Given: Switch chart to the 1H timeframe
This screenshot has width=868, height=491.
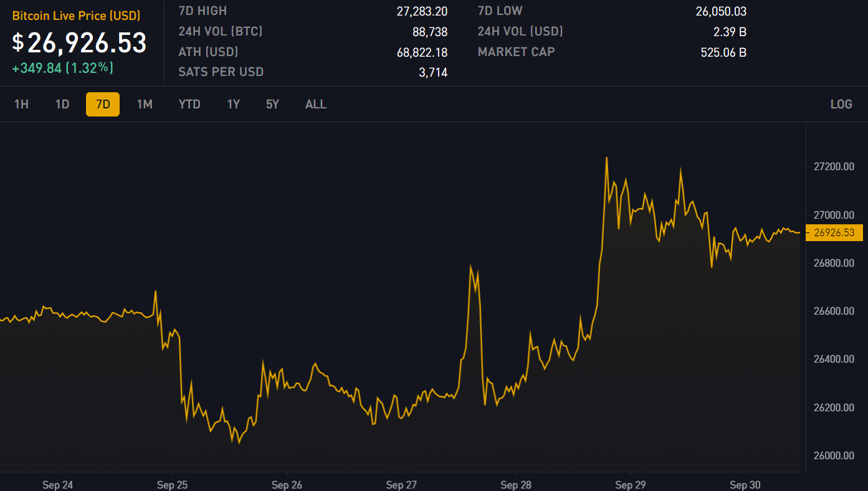Looking at the screenshot, I should tap(21, 104).
